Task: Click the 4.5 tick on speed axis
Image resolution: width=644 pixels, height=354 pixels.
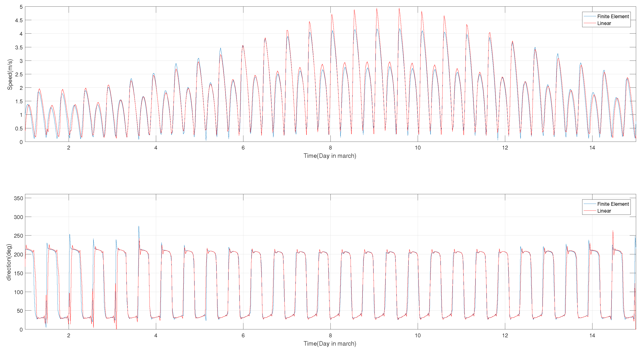Action: click(x=19, y=20)
